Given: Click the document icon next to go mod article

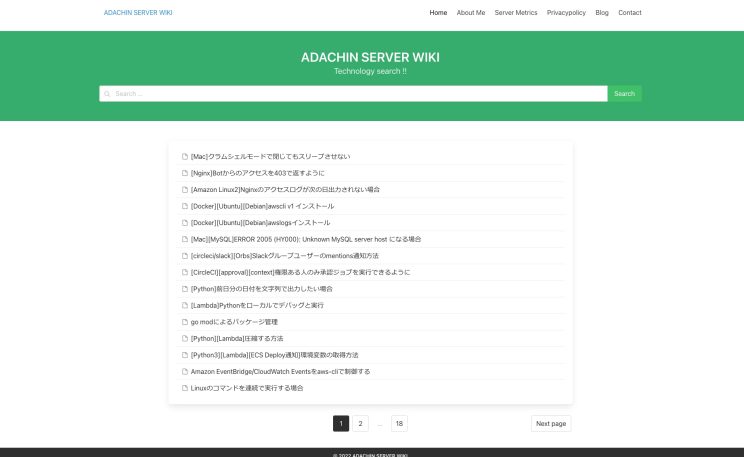Looking at the screenshot, I should [x=185, y=322].
